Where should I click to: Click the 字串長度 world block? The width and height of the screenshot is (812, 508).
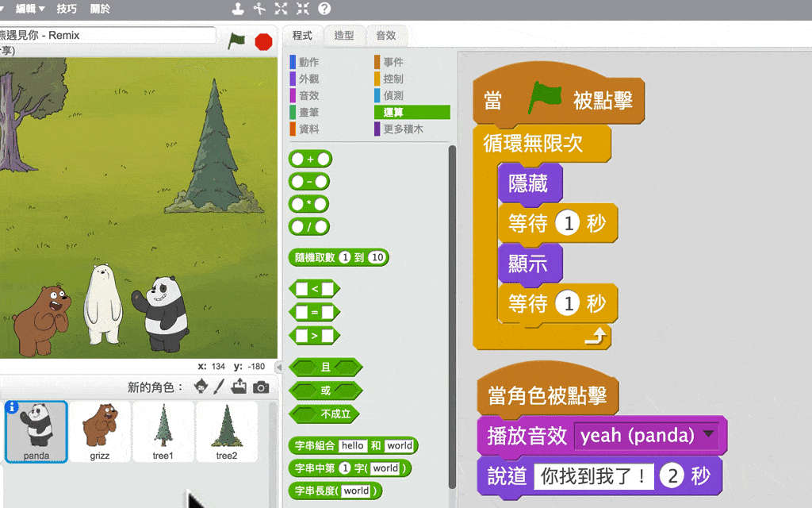(335, 491)
